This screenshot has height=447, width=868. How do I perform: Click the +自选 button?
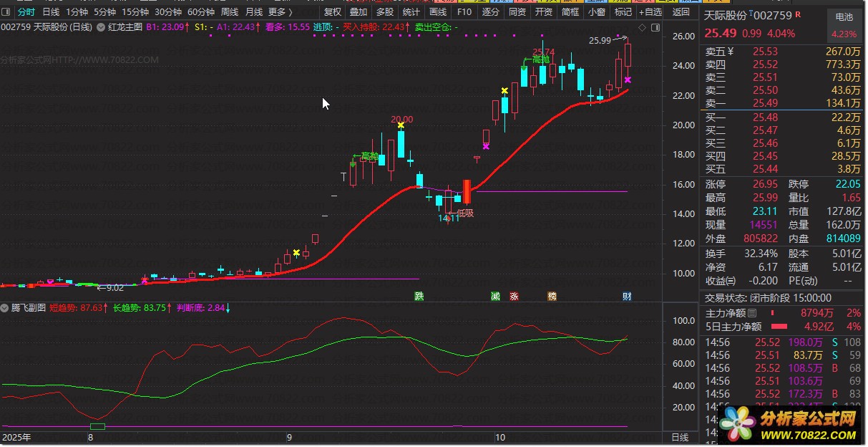pos(650,12)
